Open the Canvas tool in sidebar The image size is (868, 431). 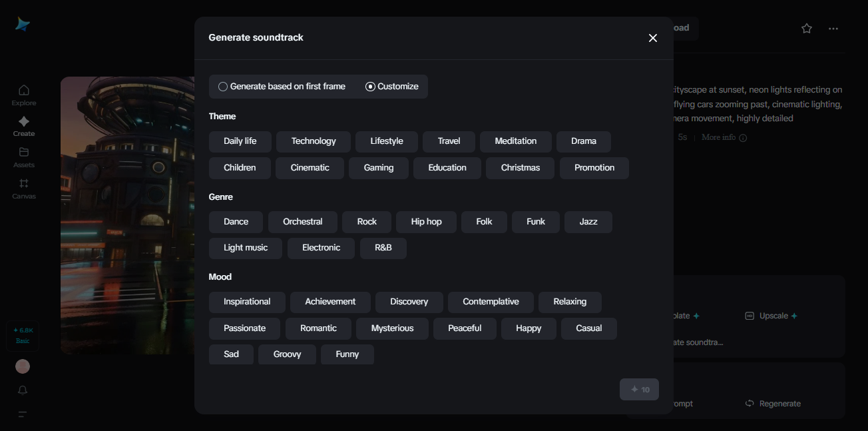pyautogui.click(x=24, y=189)
